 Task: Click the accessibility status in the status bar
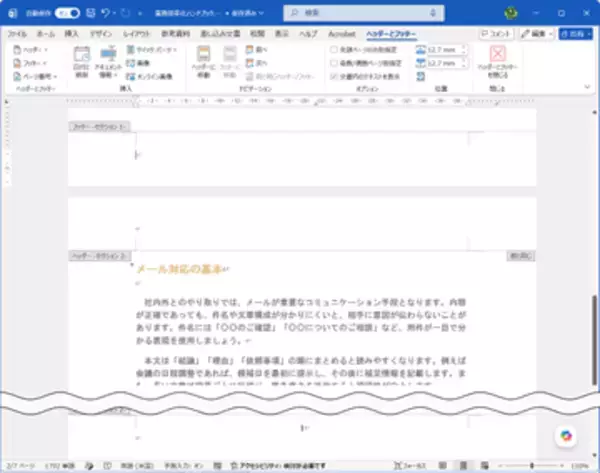click(x=278, y=466)
